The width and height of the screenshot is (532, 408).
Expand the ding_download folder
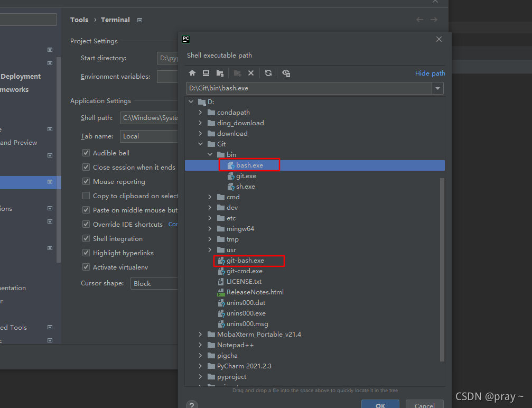coord(201,123)
